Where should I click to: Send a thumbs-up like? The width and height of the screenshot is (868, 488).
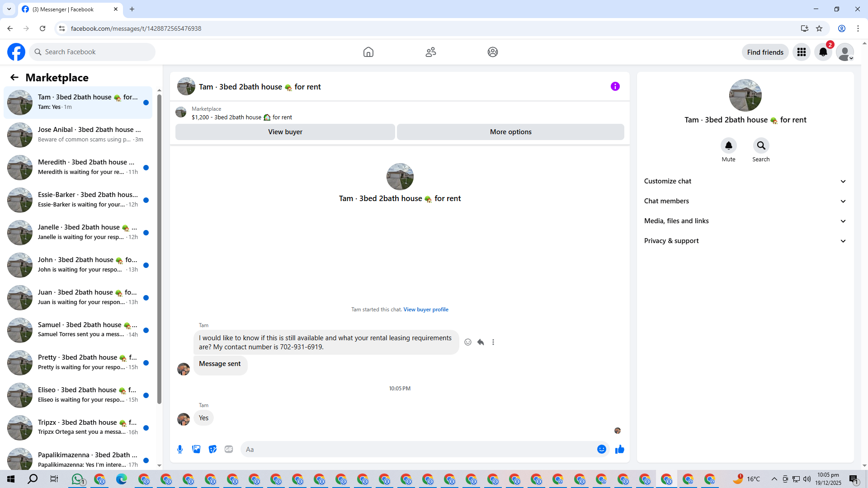click(619, 449)
